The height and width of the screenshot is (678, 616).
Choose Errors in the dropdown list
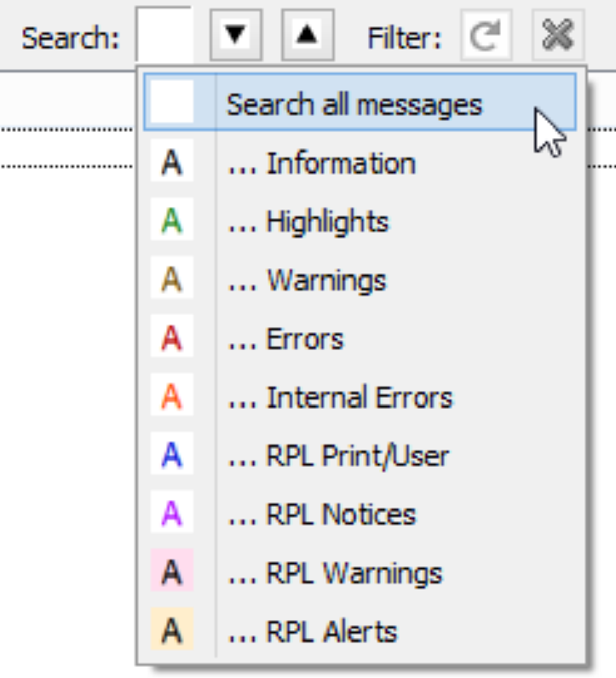(x=305, y=340)
